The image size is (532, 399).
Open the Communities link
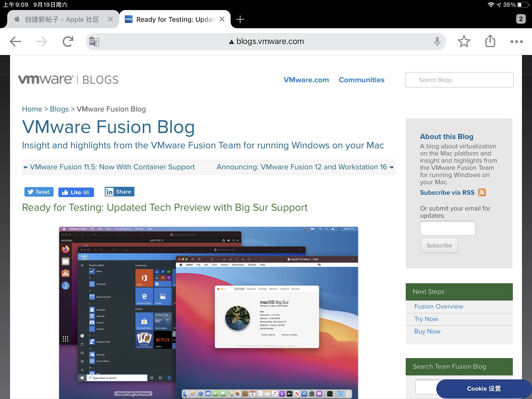point(361,80)
